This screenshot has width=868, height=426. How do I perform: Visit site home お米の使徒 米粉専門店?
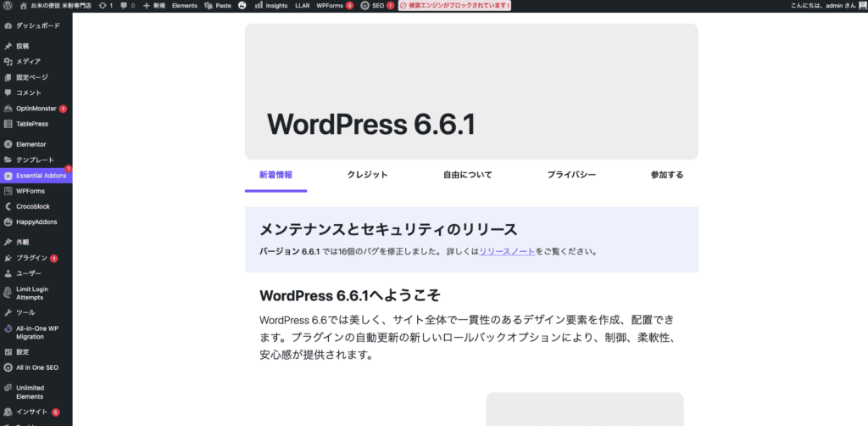[x=56, y=6]
